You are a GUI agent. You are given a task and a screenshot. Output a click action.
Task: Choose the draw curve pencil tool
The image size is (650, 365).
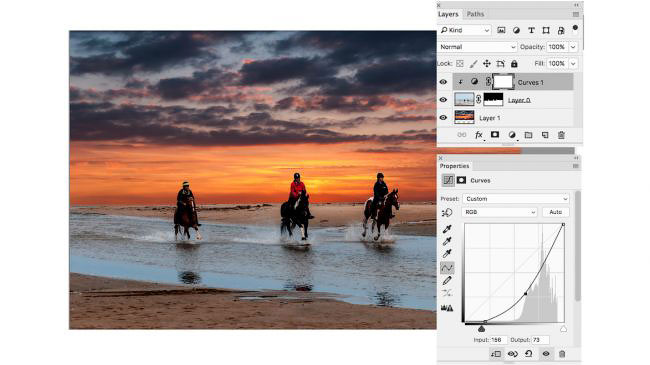[x=447, y=281]
